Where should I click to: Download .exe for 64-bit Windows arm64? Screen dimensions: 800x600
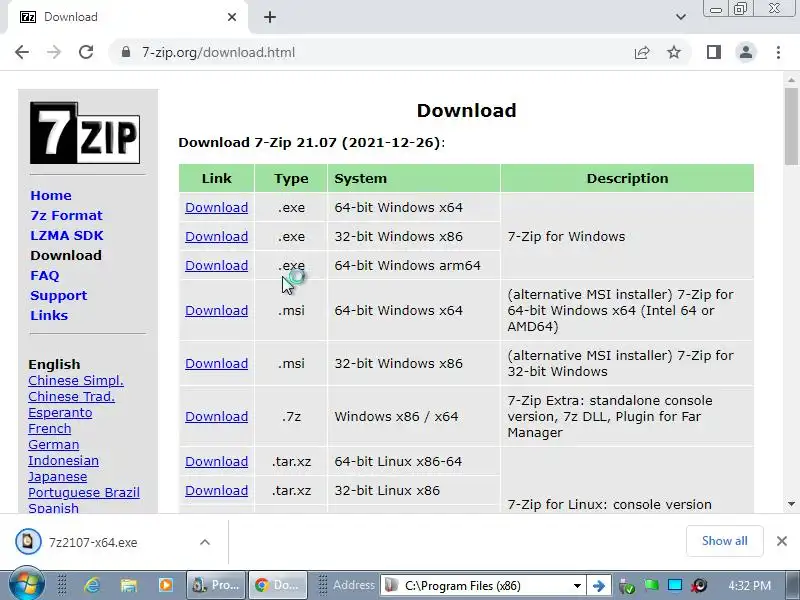click(x=216, y=266)
